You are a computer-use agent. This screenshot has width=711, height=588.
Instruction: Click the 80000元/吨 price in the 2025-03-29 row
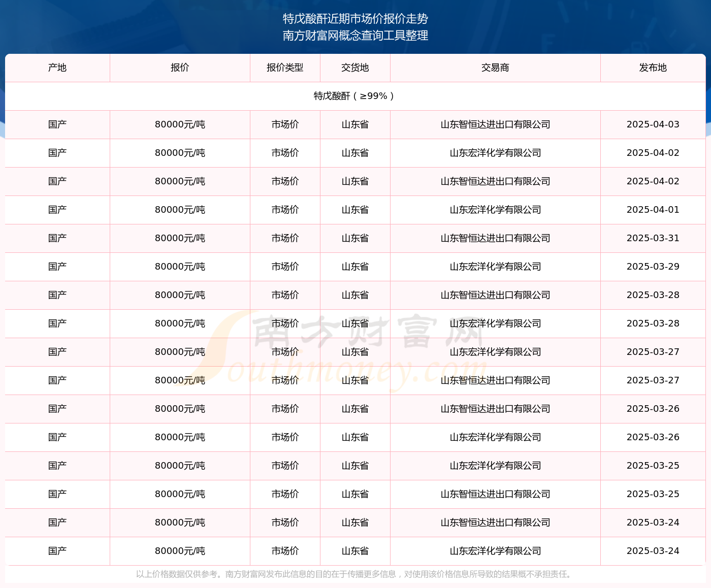pos(180,267)
